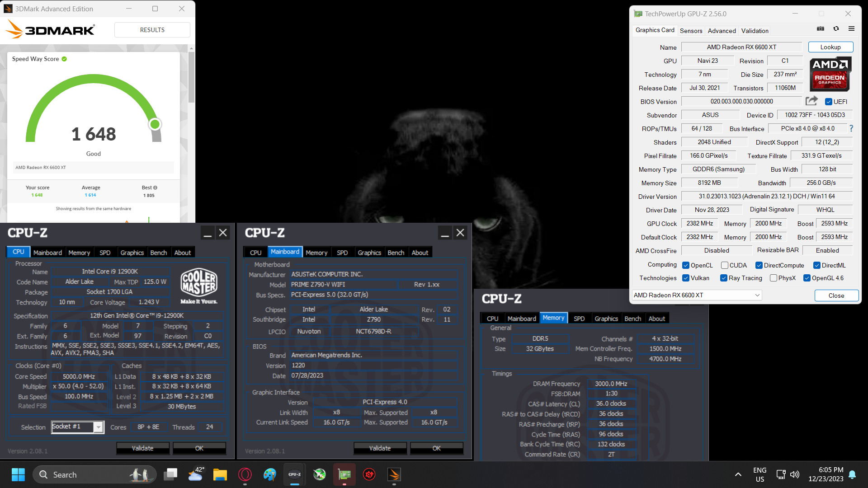
Task: Open the Validation tab in GPU-Z
Action: (755, 31)
